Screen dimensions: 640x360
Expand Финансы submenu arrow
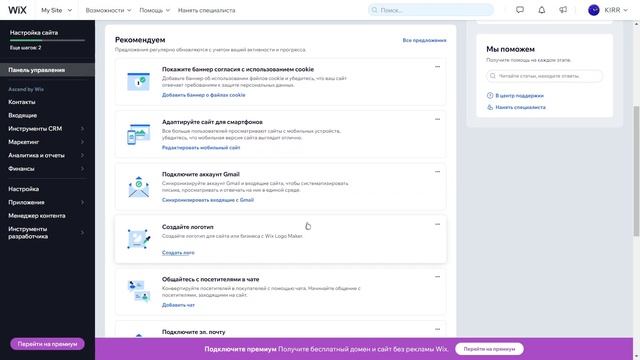coord(82,169)
